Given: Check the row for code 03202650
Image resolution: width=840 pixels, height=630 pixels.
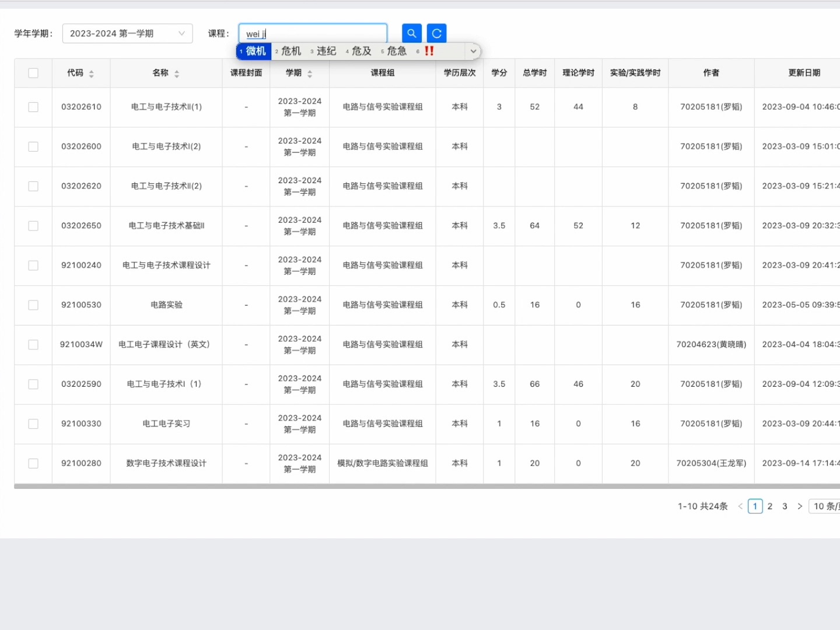Looking at the screenshot, I should [x=33, y=226].
